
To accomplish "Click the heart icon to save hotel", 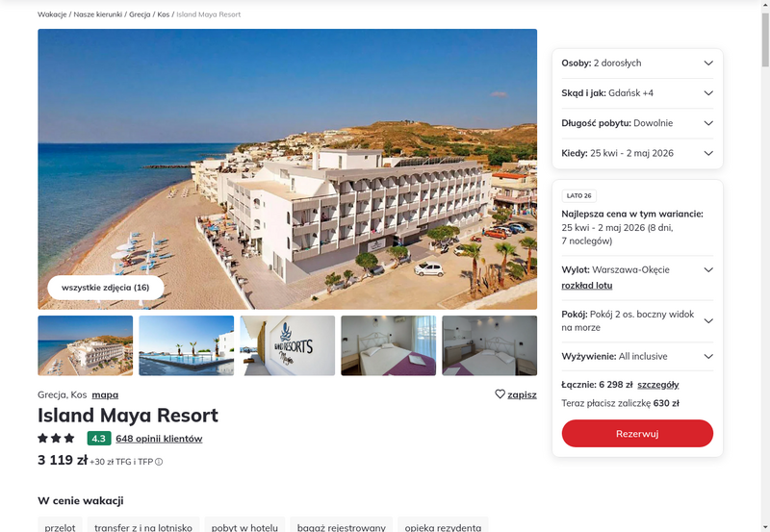I will pyautogui.click(x=500, y=394).
